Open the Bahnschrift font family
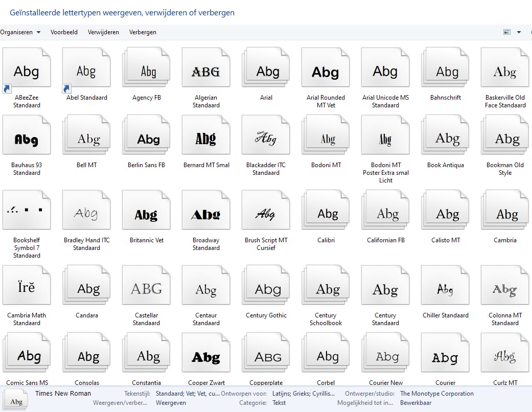 coord(445,67)
